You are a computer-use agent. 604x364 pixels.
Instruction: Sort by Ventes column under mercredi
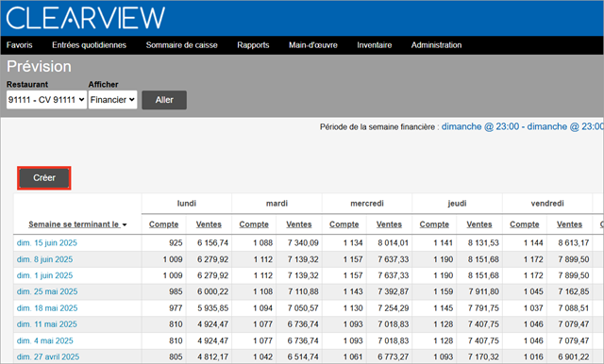coord(389,224)
